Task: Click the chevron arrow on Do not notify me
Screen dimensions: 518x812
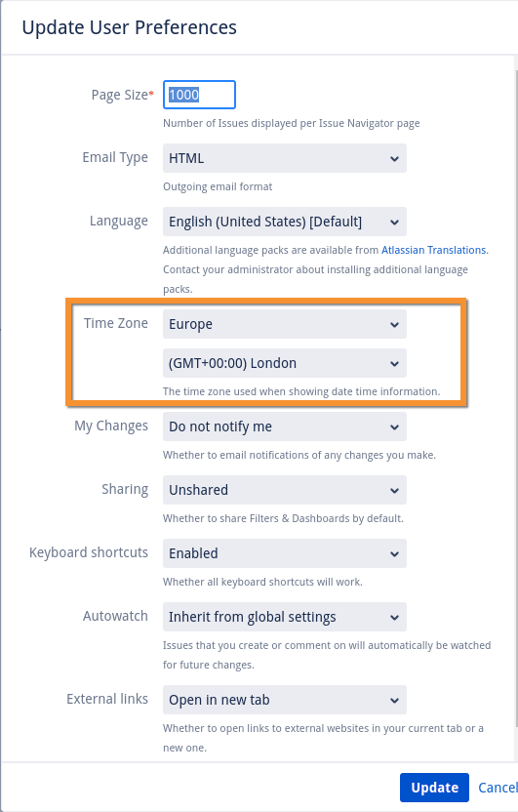Action: (394, 427)
